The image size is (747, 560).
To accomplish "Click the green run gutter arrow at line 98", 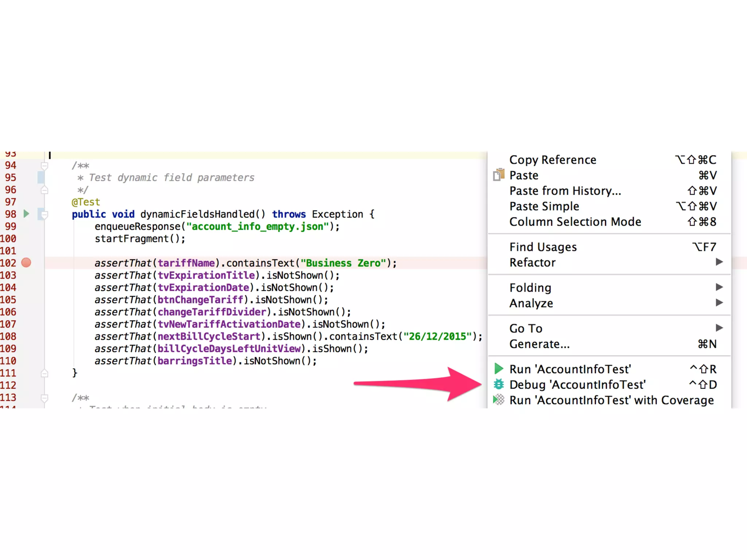I will pyautogui.click(x=26, y=214).
